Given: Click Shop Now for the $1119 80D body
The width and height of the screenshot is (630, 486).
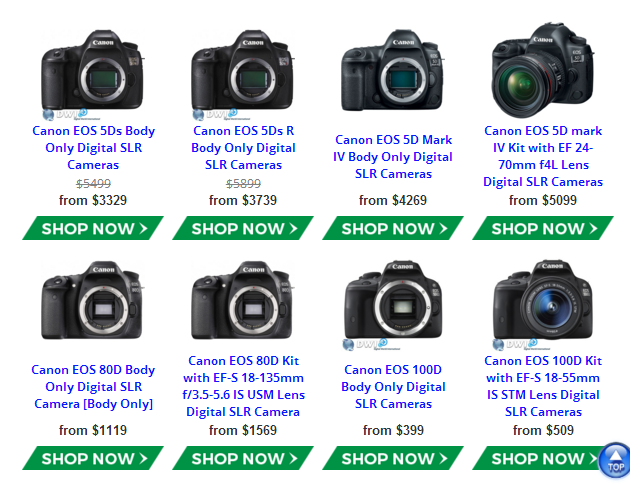Looking at the screenshot, I should click(93, 458).
